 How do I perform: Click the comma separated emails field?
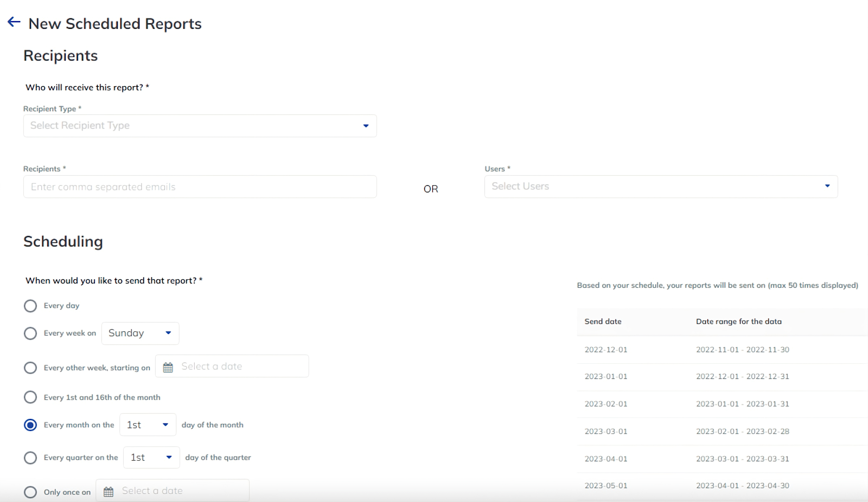coord(200,186)
